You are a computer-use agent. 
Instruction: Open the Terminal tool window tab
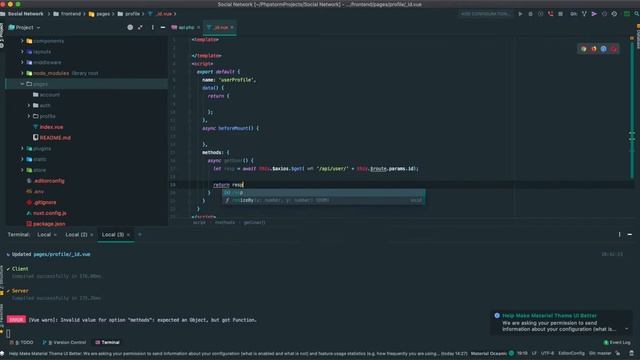coord(107,342)
